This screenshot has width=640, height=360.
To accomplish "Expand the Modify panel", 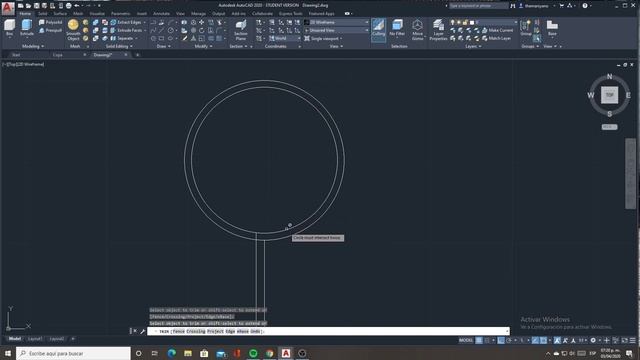I will coord(203,47).
